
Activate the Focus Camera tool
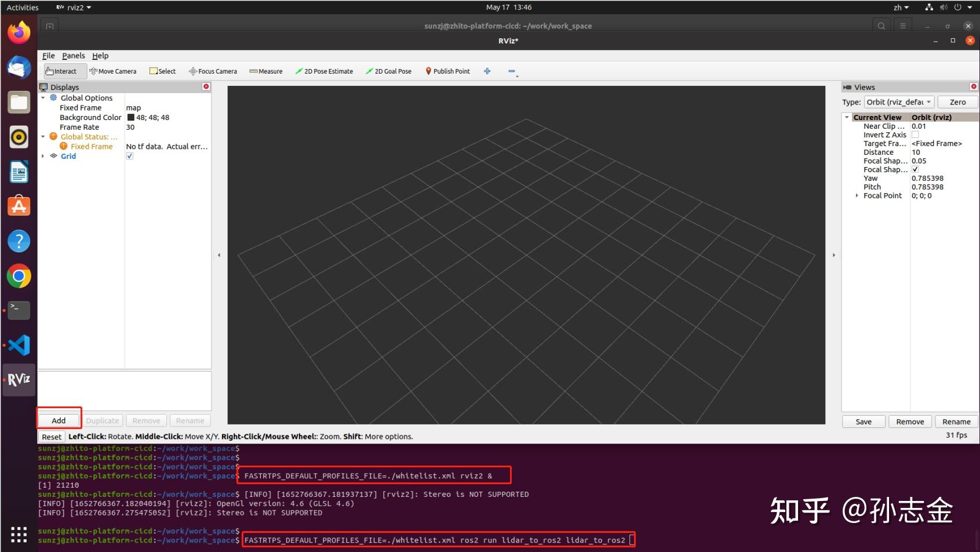point(213,71)
